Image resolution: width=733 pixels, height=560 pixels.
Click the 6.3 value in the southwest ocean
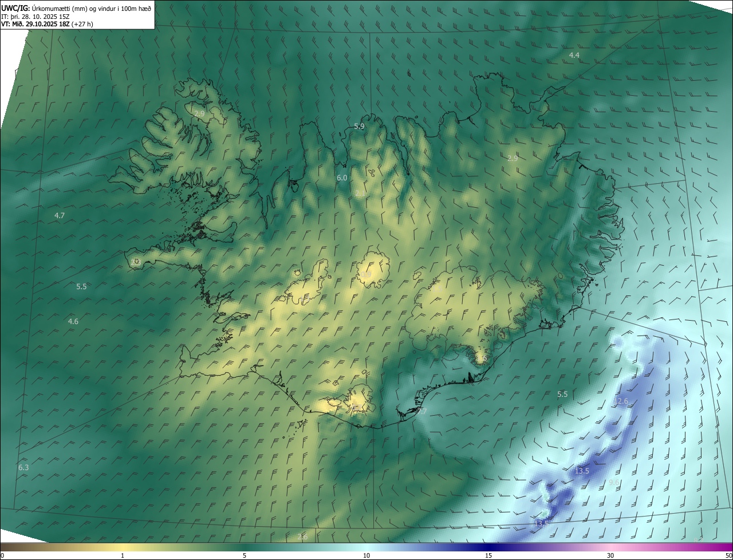pos(23,467)
